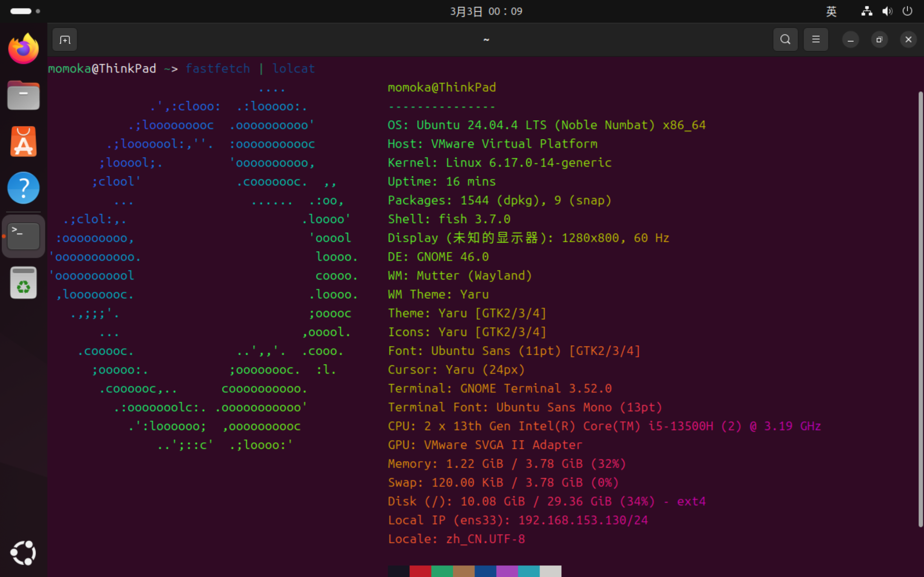This screenshot has height=577, width=924.
Task: Open network status in system tray
Action: pos(867,11)
